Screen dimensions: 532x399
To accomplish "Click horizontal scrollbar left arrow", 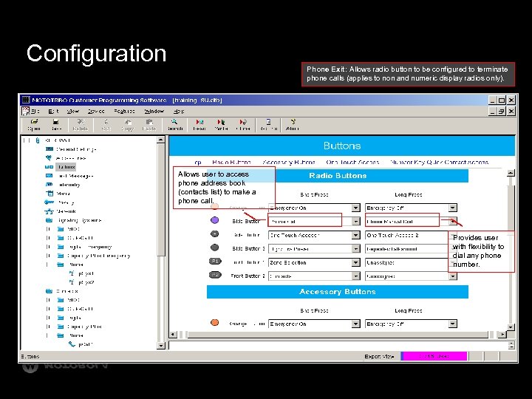I will coord(173,335).
